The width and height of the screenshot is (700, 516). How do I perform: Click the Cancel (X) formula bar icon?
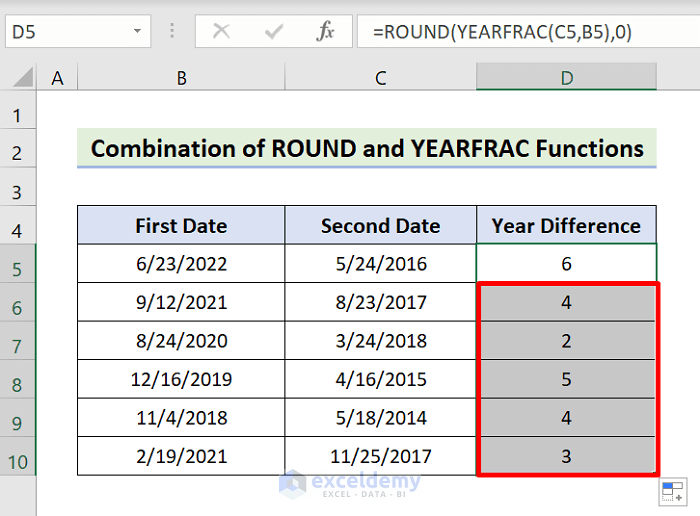(x=221, y=31)
